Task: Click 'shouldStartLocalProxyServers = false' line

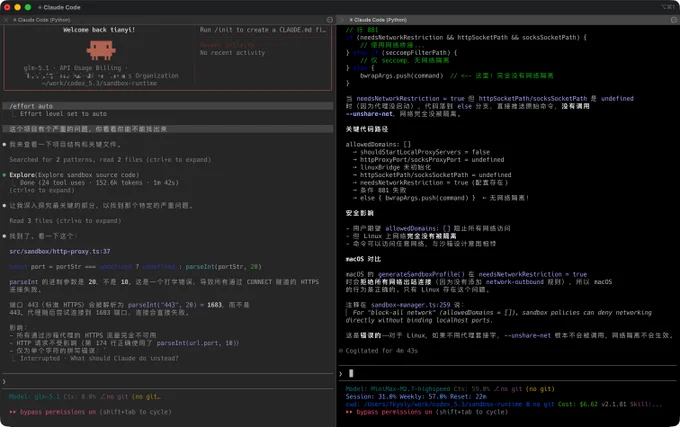Action: [x=425, y=152]
